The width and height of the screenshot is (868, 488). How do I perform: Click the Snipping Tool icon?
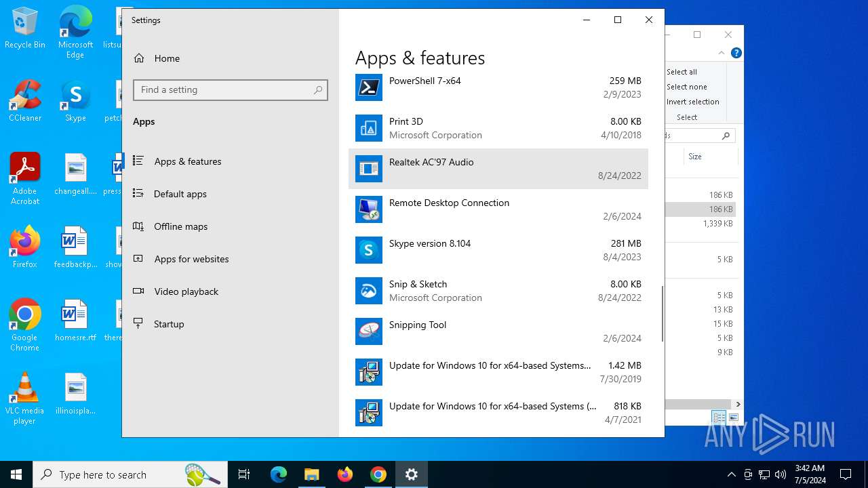(x=369, y=331)
